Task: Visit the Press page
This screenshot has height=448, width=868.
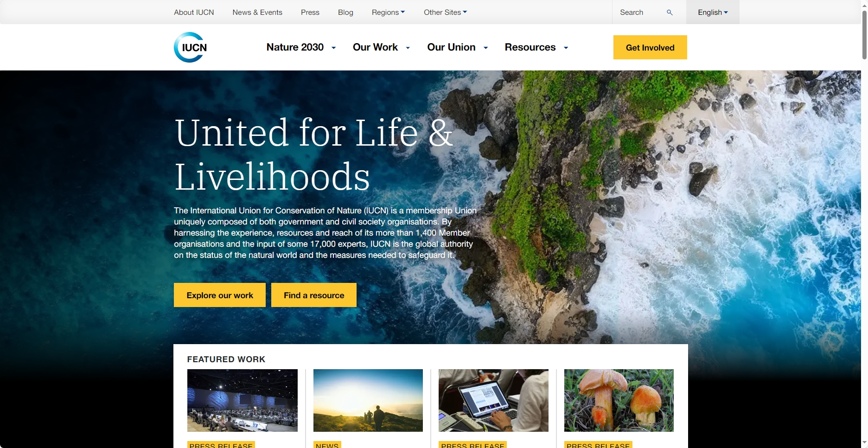Action: [x=310, y=12]
